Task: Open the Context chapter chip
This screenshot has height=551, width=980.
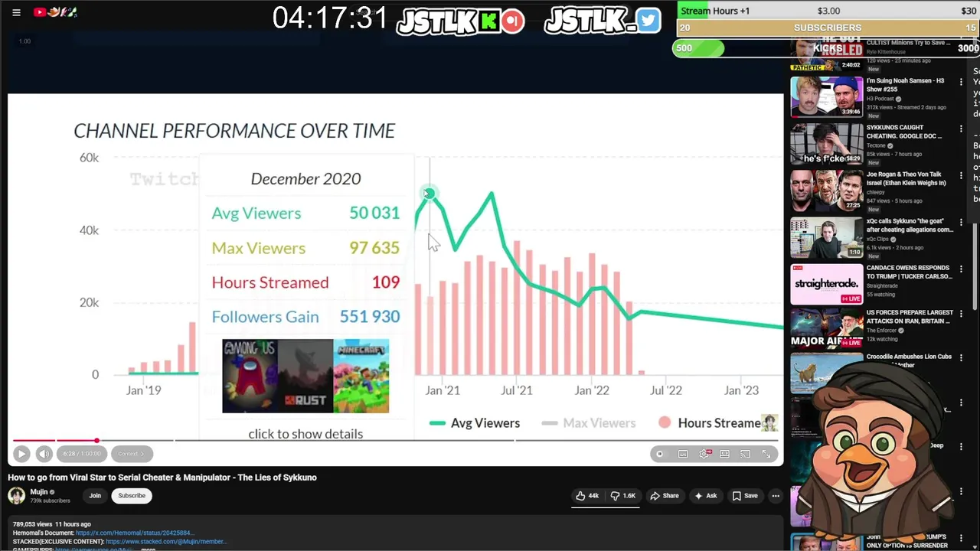Action: pyautogui.click(x=131, y=454)
